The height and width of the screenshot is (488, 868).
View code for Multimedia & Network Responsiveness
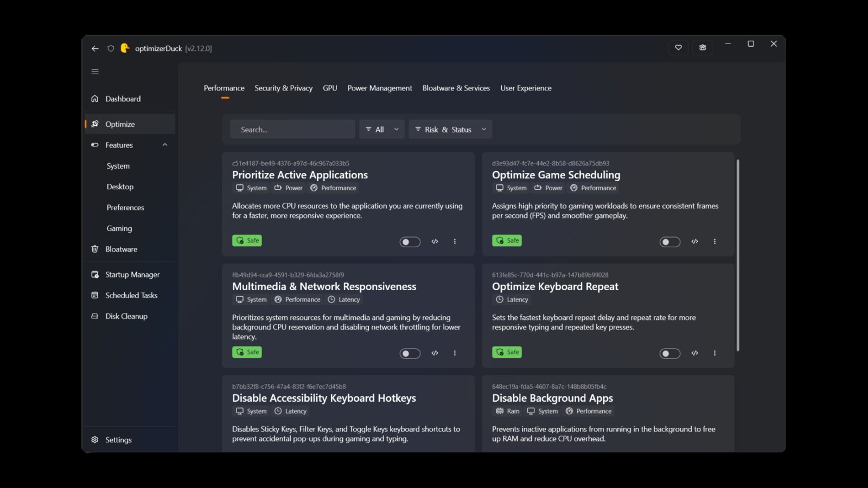click(435, 353)
